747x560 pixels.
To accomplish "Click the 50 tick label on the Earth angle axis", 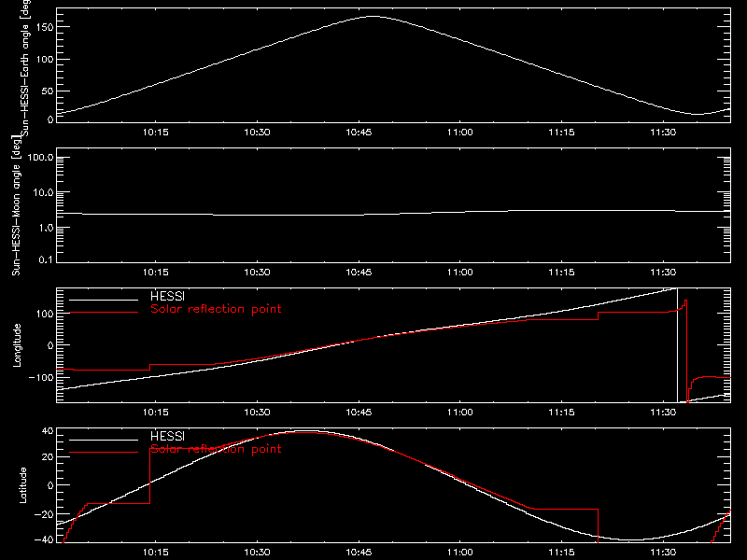I will coord(48,91).
